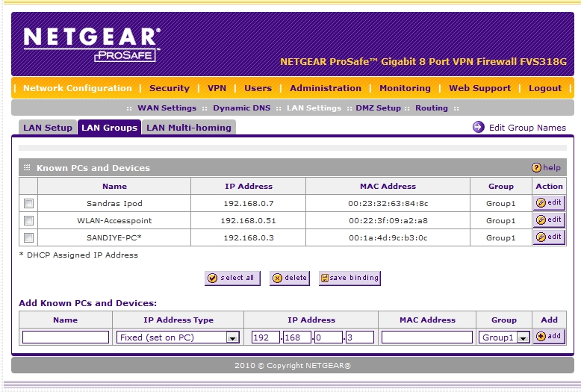Viewport: 581px width, 392px height.
Task: Open the Group1 dropdown in add row
Action: tap(504, 337)
